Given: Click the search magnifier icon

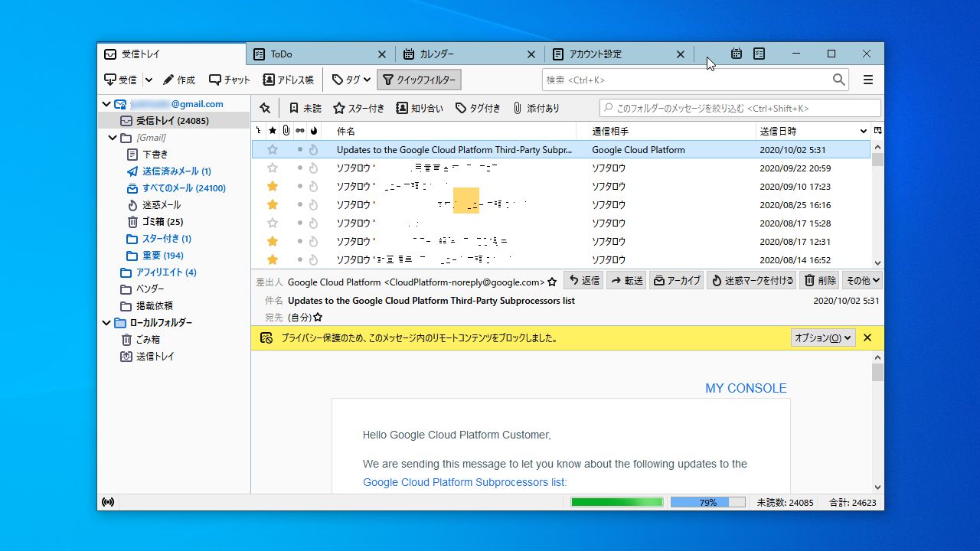Looking at the screenshot, I should coord(839,80).
